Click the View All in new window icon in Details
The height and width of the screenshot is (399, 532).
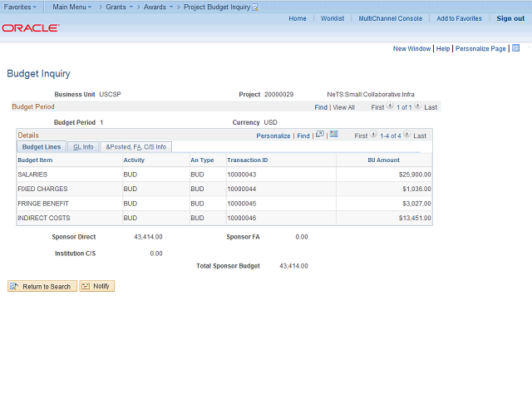click(320, 135)
